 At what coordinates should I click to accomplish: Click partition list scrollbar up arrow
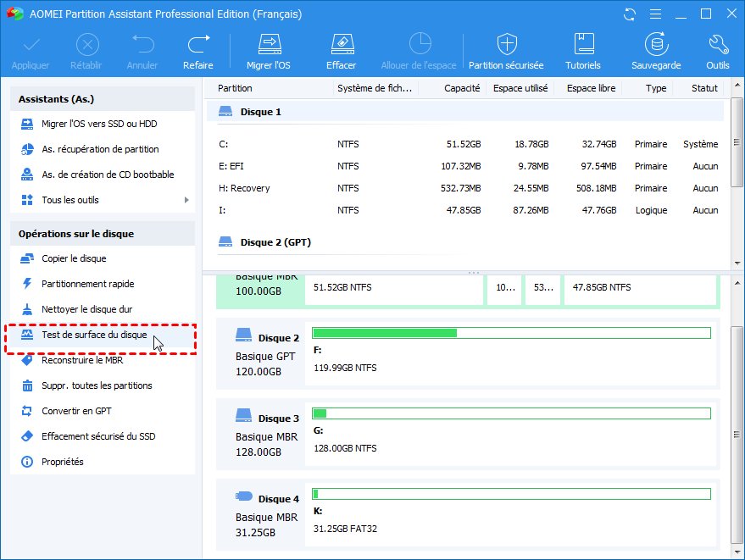[x=737, y=85]
